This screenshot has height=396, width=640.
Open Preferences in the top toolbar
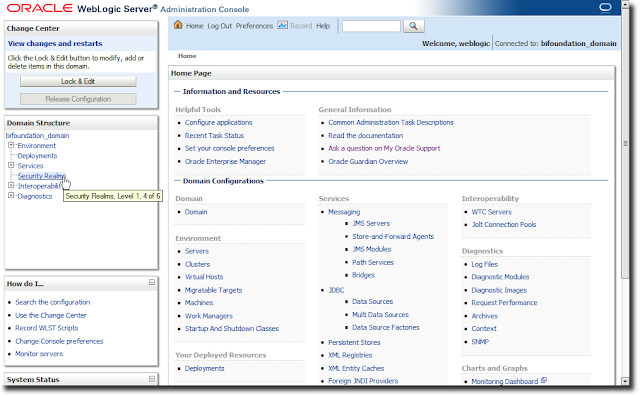tap(254, 26)
